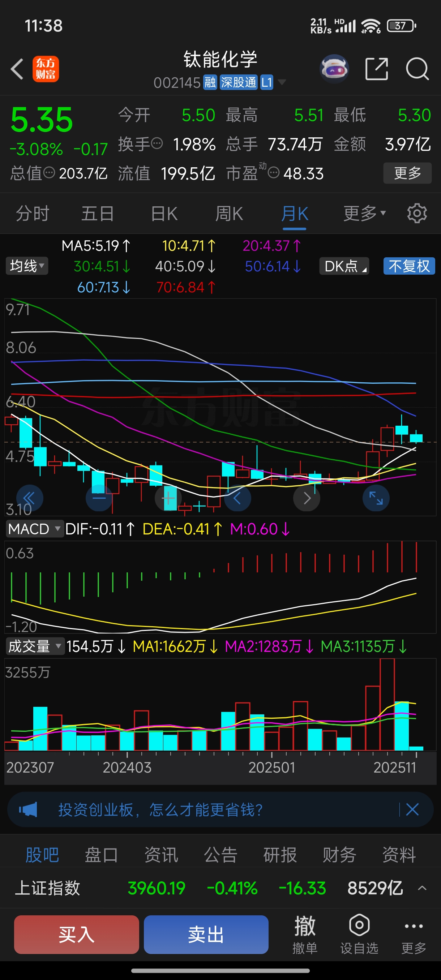Tap the 总值 info icon
The image size is (441, 980).
pyautogui.click(x=49, y=173)
